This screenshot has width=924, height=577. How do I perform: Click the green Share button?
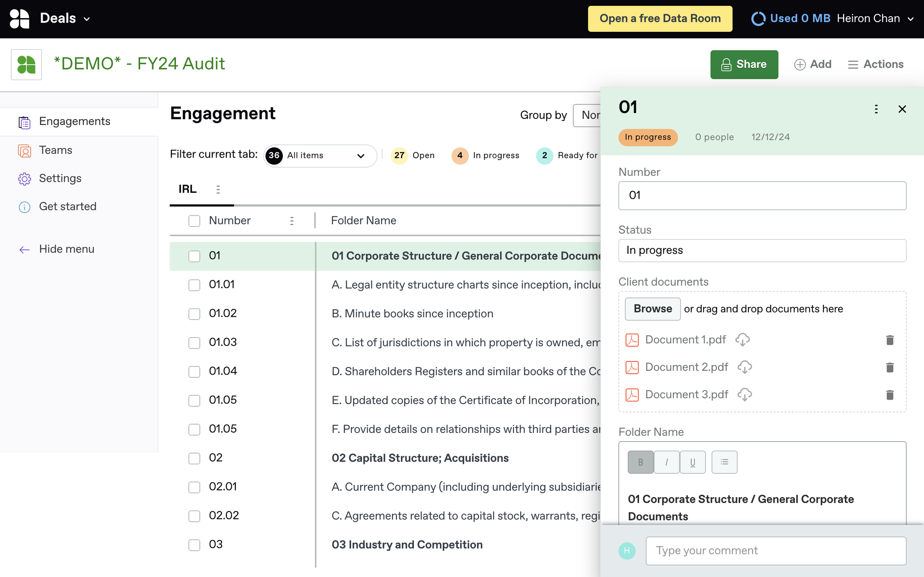(744, 64)
